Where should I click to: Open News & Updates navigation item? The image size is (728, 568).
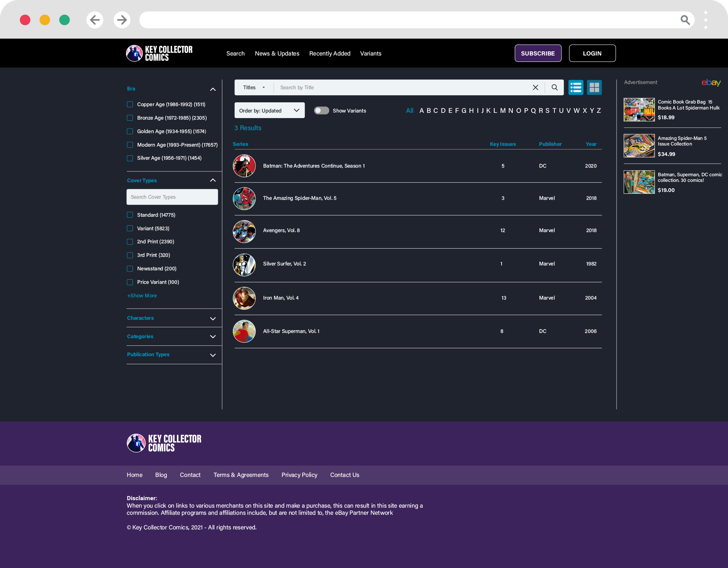pyautogui.click(x=277, y=54)
